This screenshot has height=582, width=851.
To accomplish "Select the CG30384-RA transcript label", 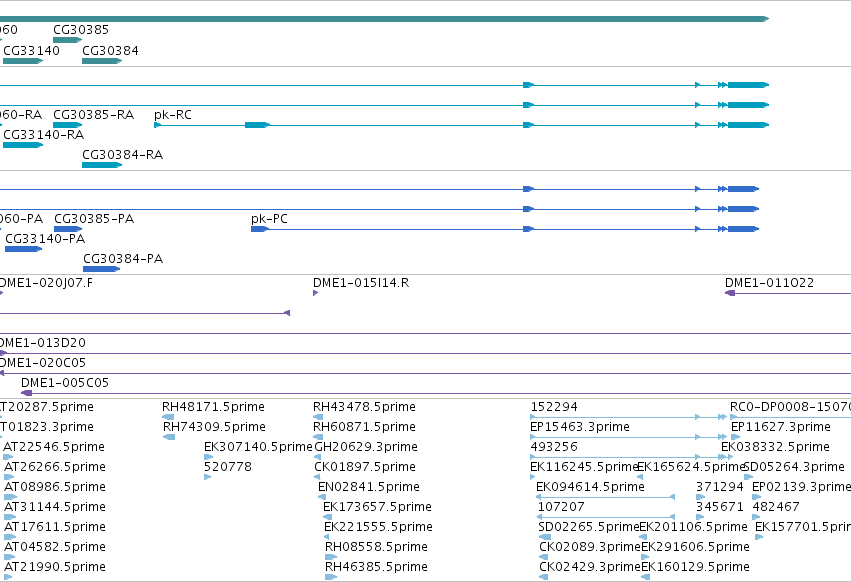I will [123, 155].
